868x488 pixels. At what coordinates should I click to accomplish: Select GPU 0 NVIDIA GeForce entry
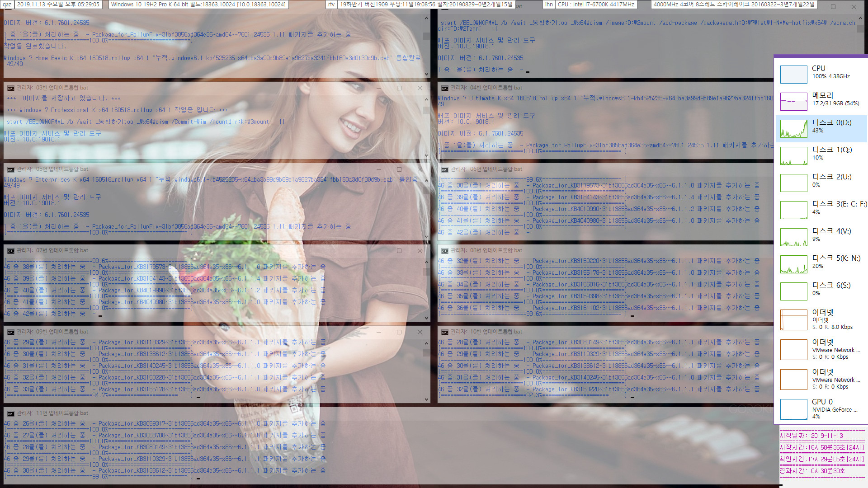(x=822, y=409)
